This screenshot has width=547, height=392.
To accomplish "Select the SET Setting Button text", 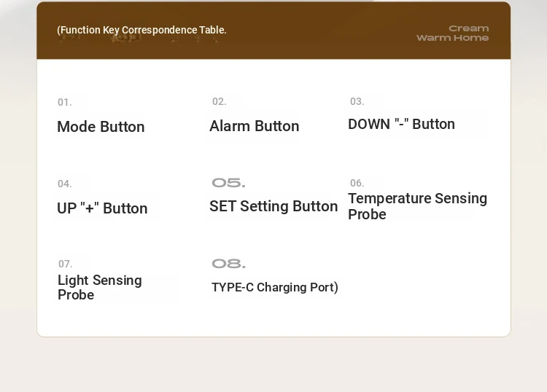I will coord(273,206).
